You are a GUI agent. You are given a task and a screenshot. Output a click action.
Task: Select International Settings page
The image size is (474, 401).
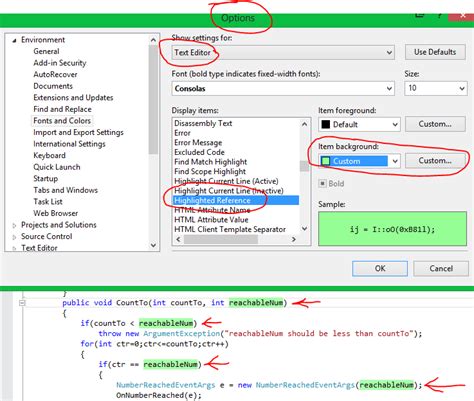pyautogui.click(x=69, y=144)
